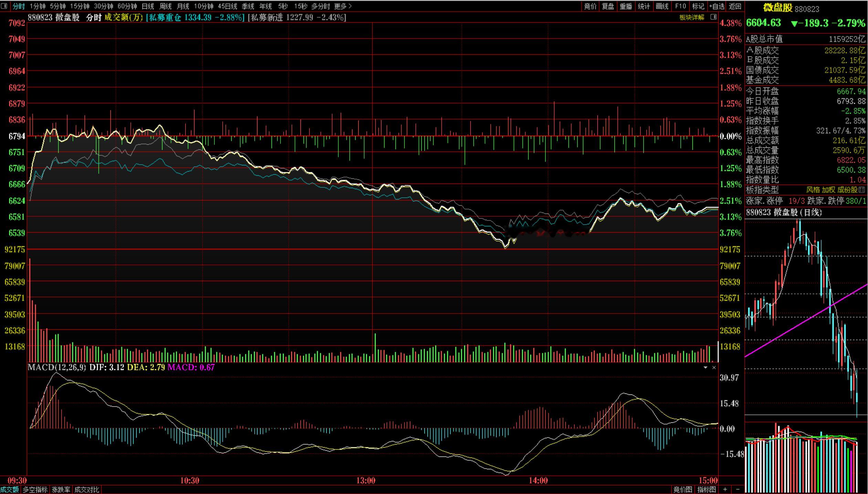Open the MACD indicator dropdown arrow
Screen dimensions: 868x494
point(705,368)
